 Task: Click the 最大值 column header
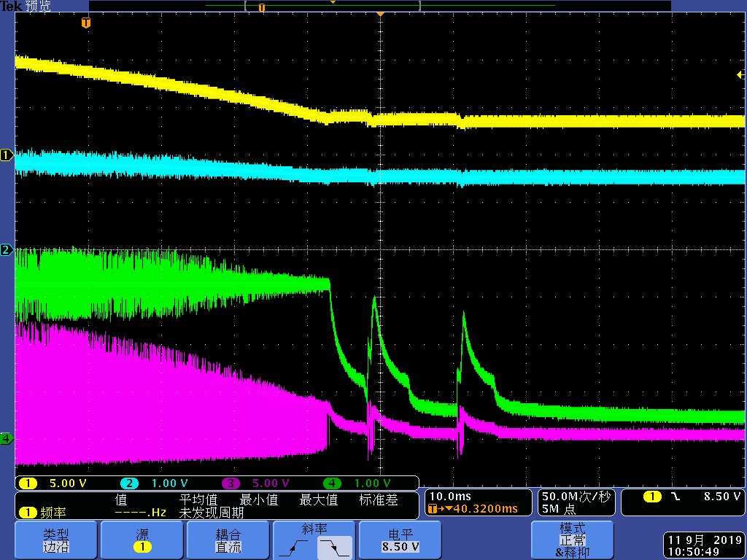tap(319, 499)
